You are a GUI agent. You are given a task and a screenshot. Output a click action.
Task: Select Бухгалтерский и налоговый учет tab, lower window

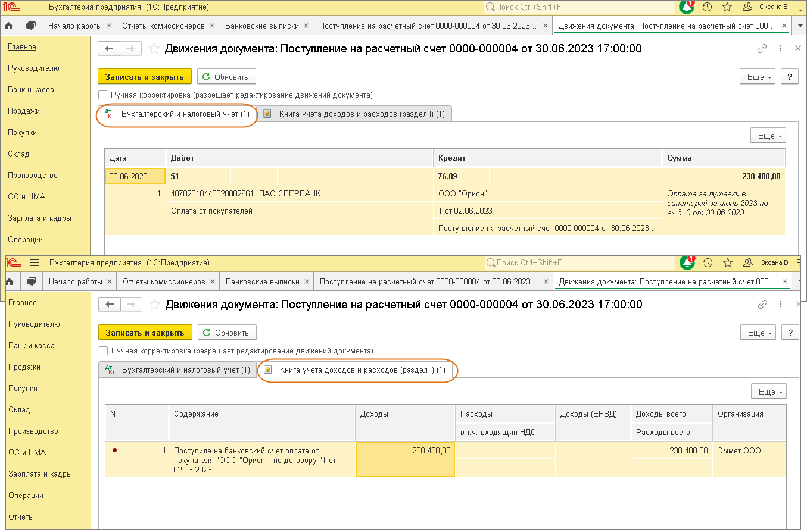[177, 370]
